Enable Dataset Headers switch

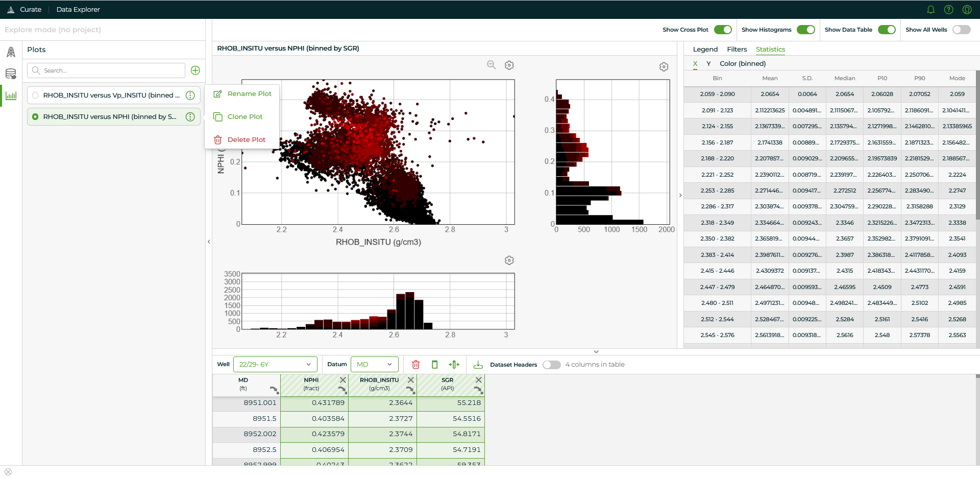coord(551,365)
